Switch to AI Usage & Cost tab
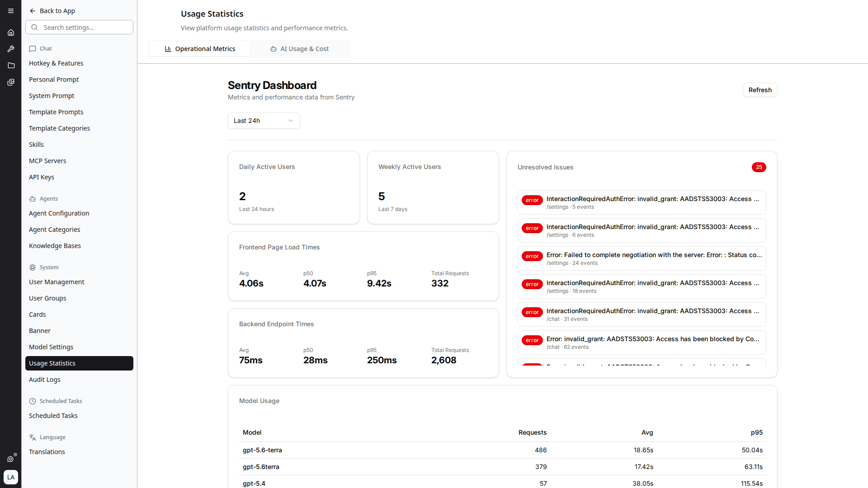This screenshot has width=868, height=488. (300, 49)
